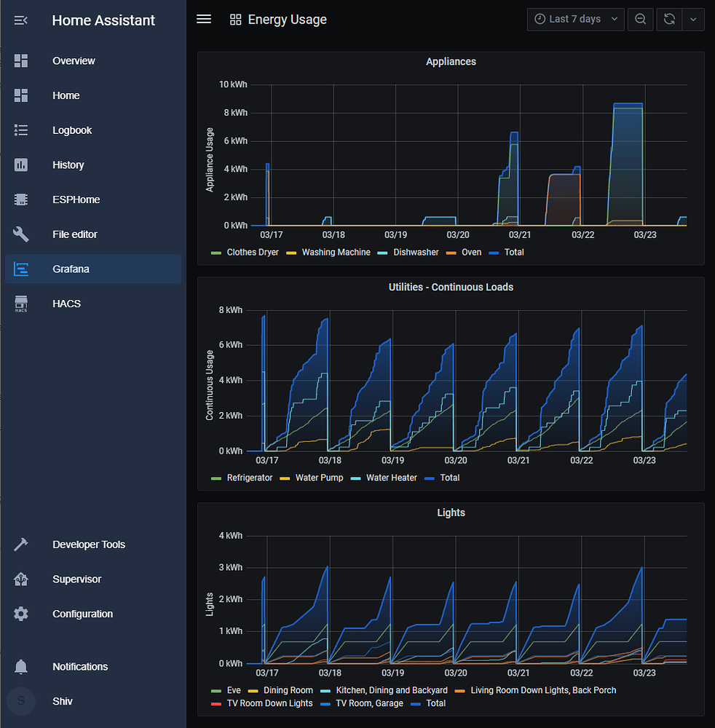Select the HACS sidebar icon
This screenshot has width=715, height=728.
(21, 304)
